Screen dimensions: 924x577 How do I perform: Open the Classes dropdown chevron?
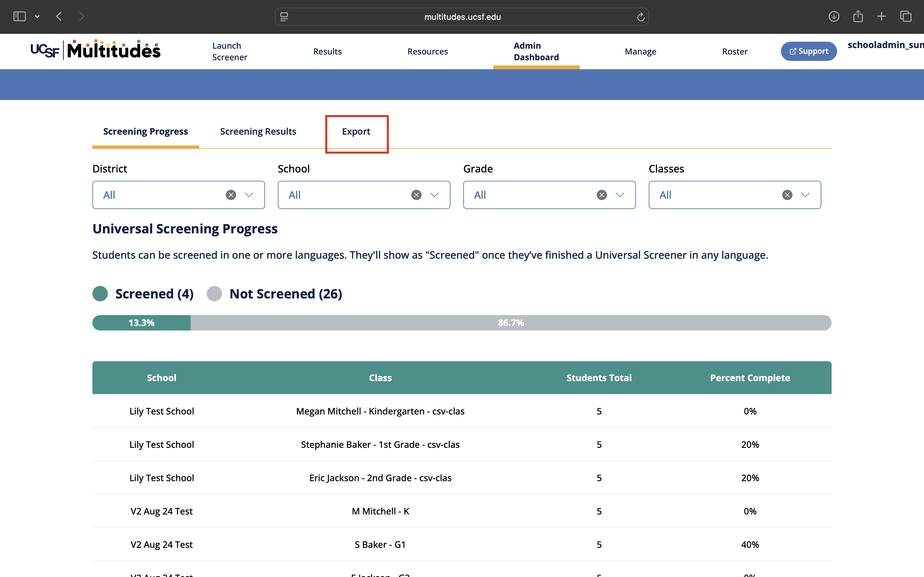pos(805,195)
